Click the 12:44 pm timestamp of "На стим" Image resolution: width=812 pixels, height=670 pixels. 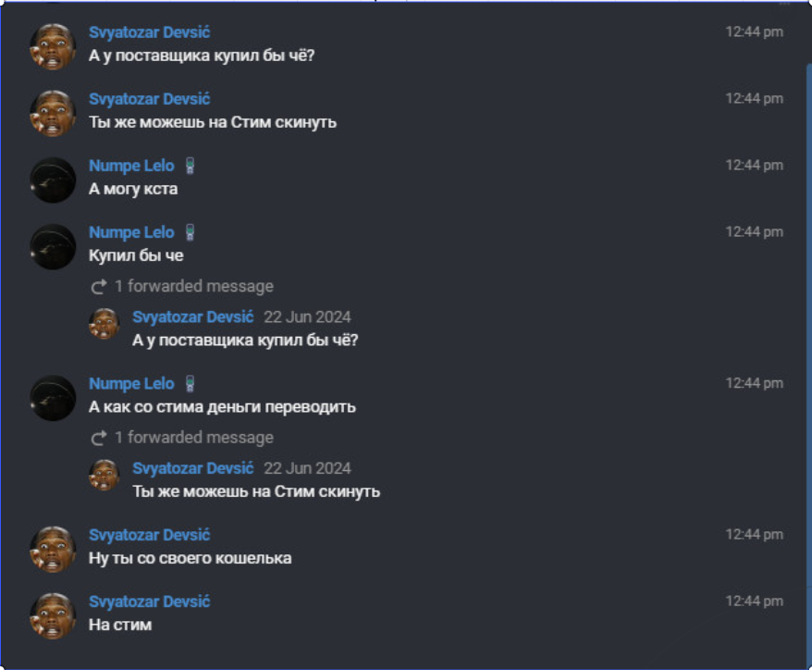[x=754, y=602]
